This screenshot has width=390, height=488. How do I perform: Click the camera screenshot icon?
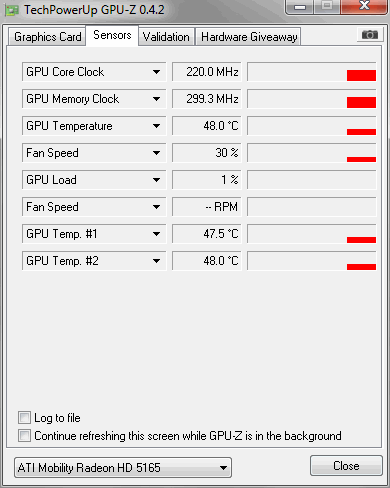[370, 35]
